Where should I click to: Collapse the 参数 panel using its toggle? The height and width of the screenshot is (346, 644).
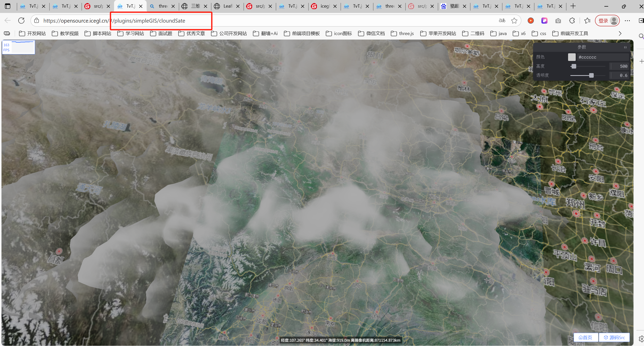click(625, 47)
